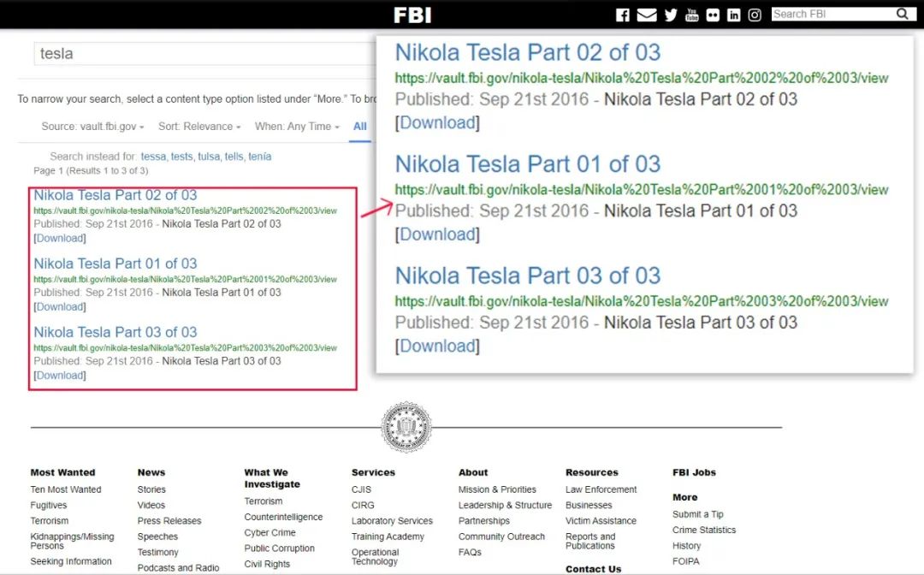Screen dimensions: 924x575
Task: Open Victim Assistance footer link
Action: 601,521
